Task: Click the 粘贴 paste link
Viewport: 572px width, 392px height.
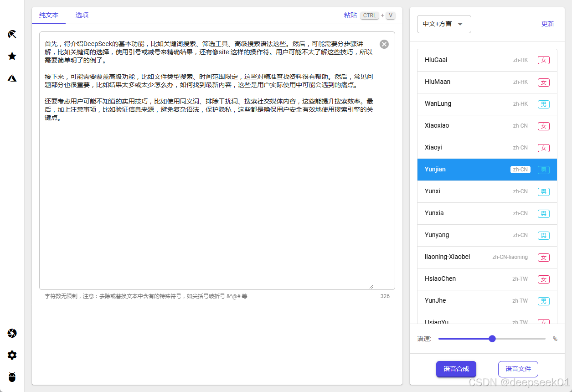Action: (x=350, y=15)
